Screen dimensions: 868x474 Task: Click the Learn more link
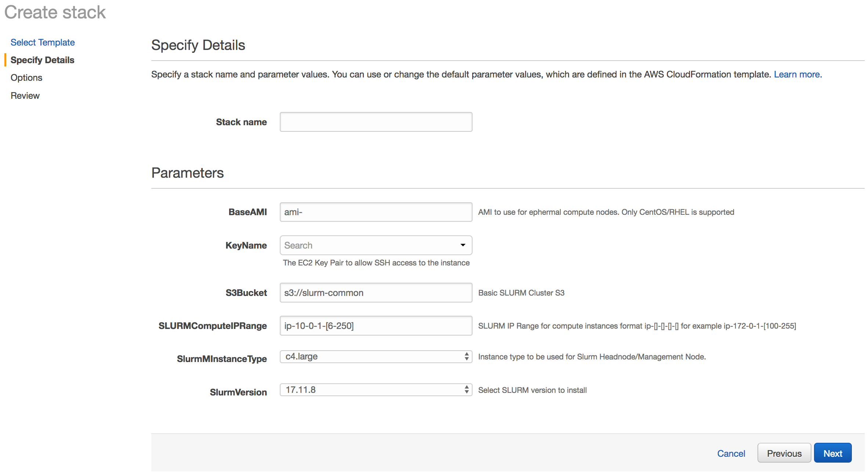click(x=798, y=75)
